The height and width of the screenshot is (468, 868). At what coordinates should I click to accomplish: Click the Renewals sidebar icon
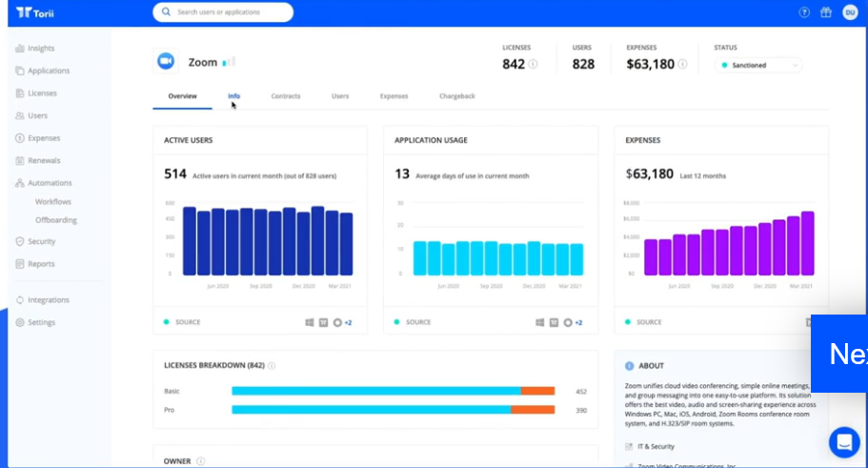pyautogui.click(x=20, y=160)
